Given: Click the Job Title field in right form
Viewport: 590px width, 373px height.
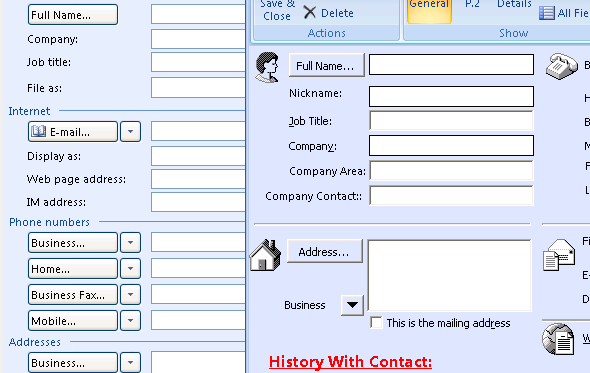Looking at the screenshot, I should click(451, 120).
